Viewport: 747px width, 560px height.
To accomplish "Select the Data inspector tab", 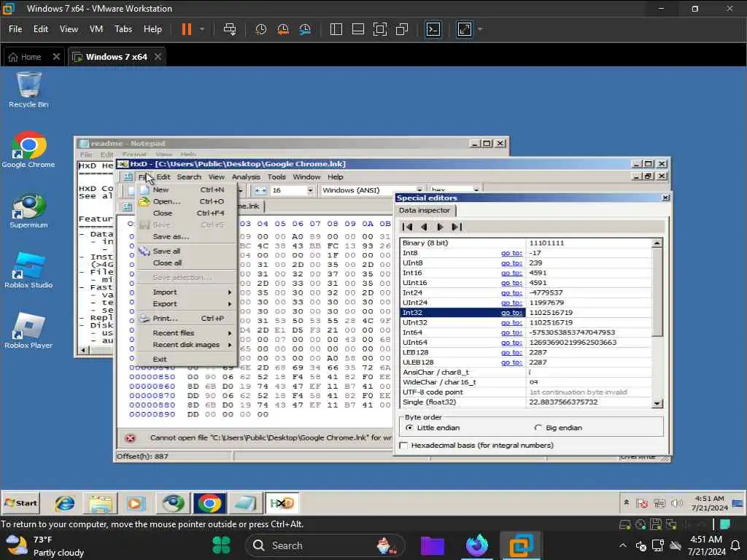I will tap(425, 210).
